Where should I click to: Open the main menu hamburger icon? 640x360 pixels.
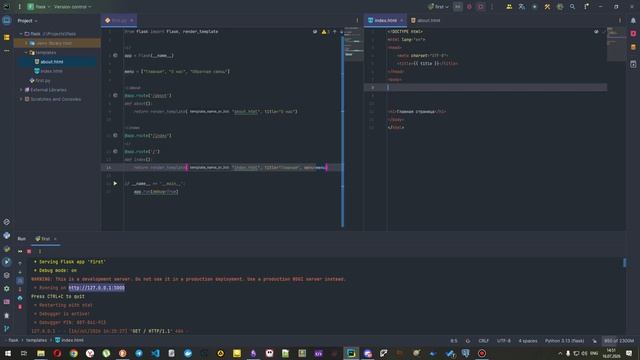pyautogui.click(x=19, y=7)
